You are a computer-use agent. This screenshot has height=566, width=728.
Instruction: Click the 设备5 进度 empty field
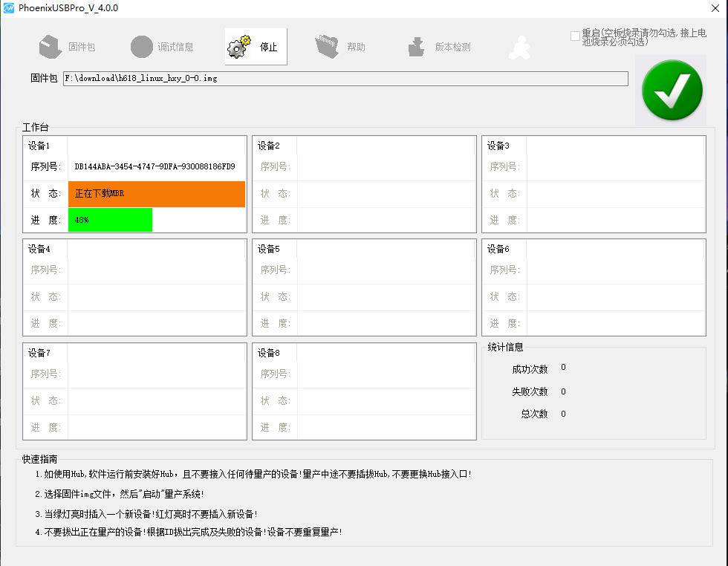pos(385,323)
